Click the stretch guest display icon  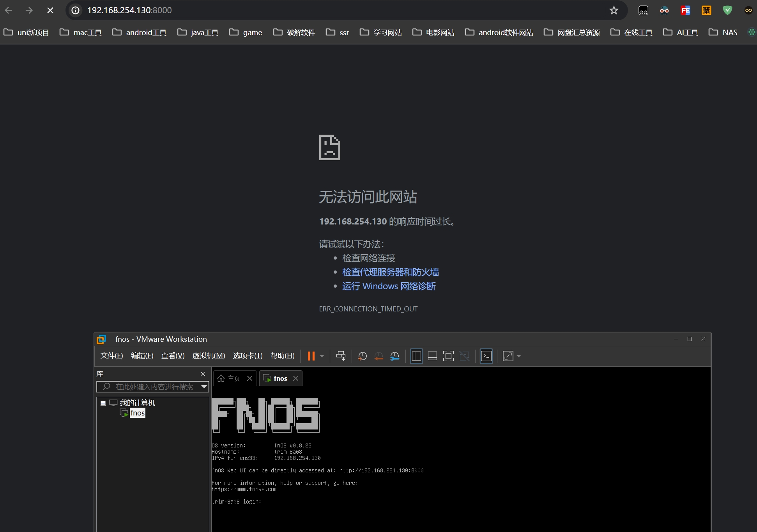pos(508,356)
